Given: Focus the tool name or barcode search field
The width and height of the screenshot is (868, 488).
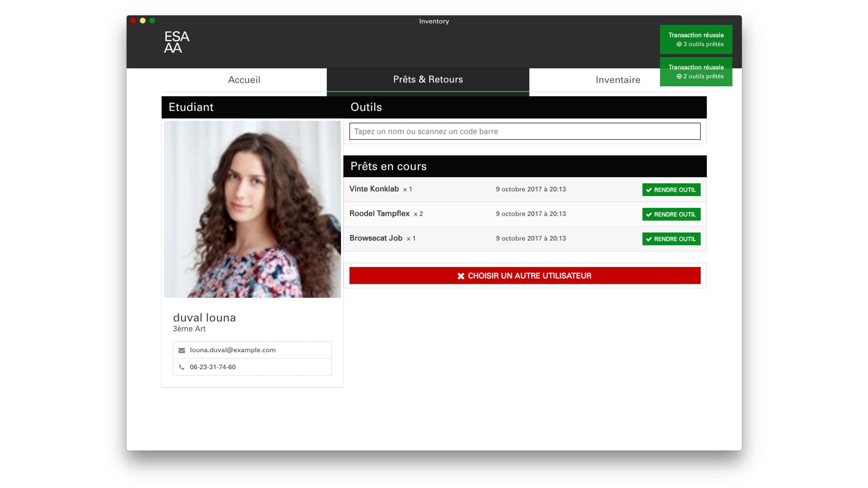Looking at the screenshot, I should (525, 131).
